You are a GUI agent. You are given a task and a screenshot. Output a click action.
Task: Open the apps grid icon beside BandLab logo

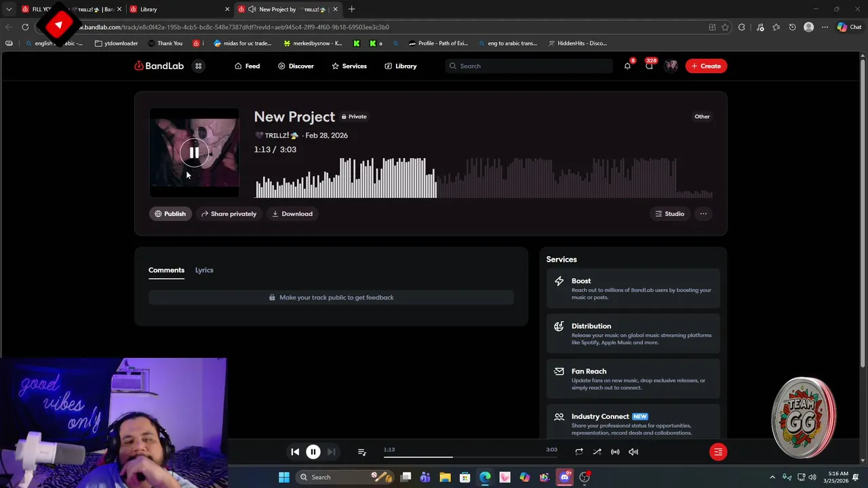(x=199, y=66)
